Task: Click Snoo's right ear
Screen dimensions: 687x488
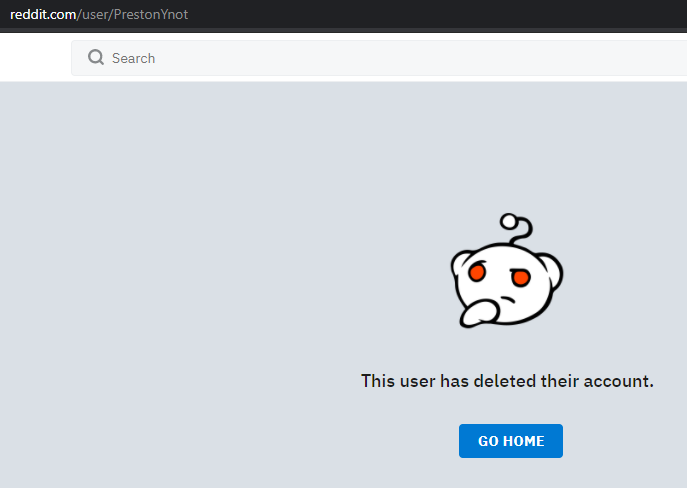Action: [x=553, y=270]
